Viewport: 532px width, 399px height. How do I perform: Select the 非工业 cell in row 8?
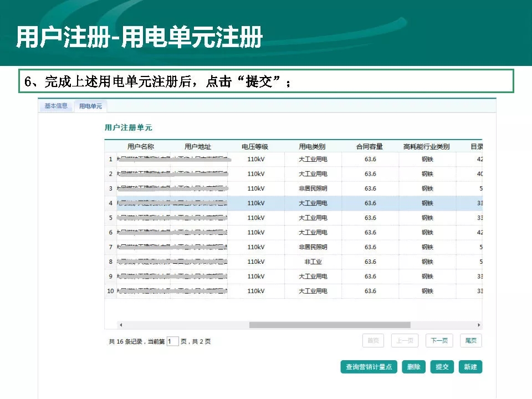pyautogui.click(x=313, y=262)
